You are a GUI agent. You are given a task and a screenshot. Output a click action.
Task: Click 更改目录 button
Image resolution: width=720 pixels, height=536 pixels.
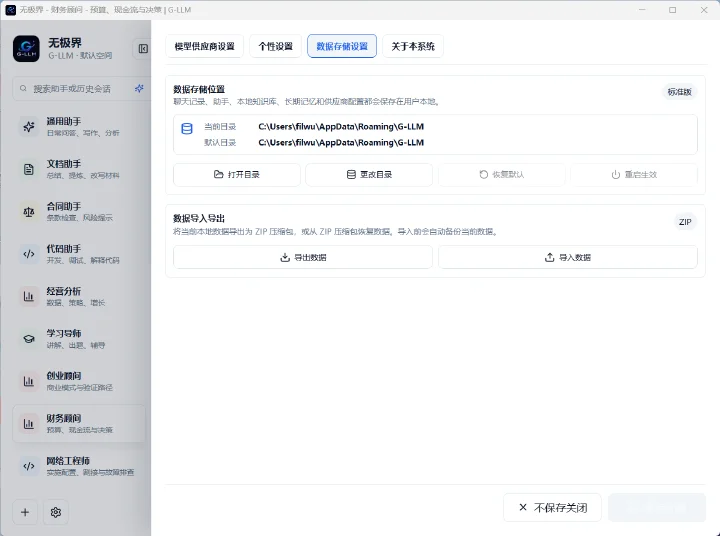[x=369, y=175]
